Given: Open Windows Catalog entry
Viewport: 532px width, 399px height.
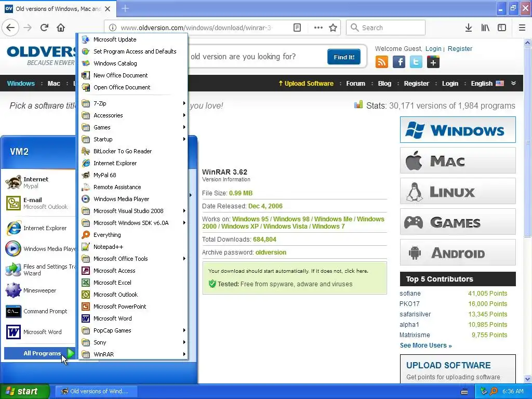Looking at the screenshot, I should tap(134, 63).
